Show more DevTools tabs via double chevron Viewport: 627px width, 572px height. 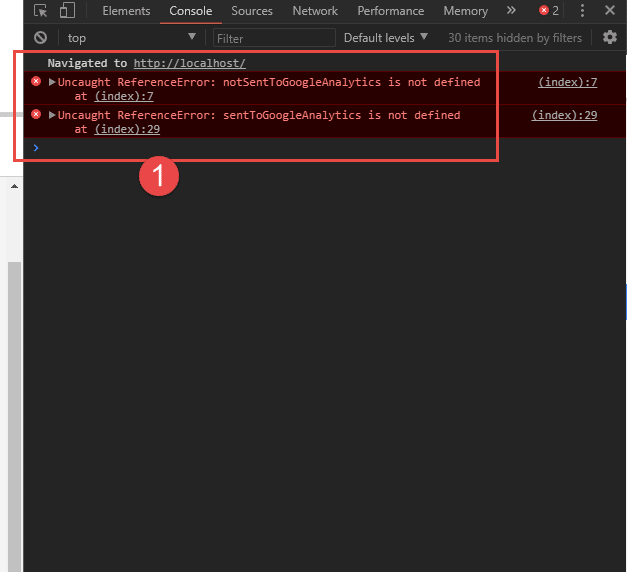pyautogui.click(x=511, y=11)
